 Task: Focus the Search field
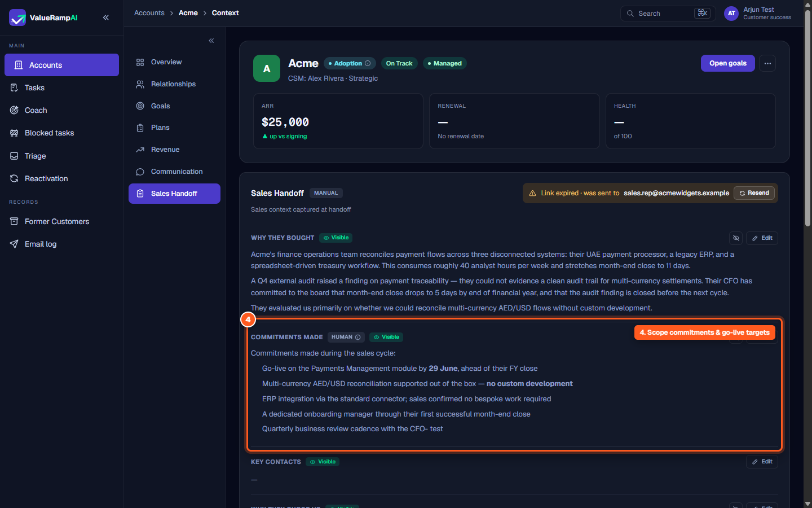[668, 14]
